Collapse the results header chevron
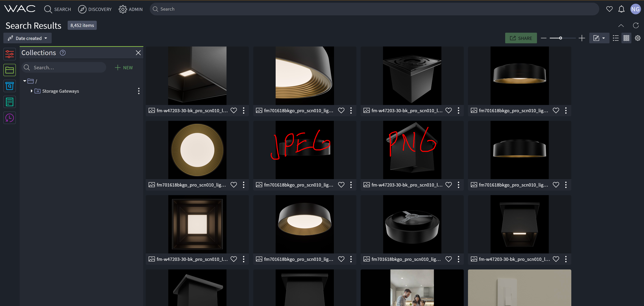Image resolution: width=644 pixels, height=306 pixels. pyautogui.click(x=621, y=25)
